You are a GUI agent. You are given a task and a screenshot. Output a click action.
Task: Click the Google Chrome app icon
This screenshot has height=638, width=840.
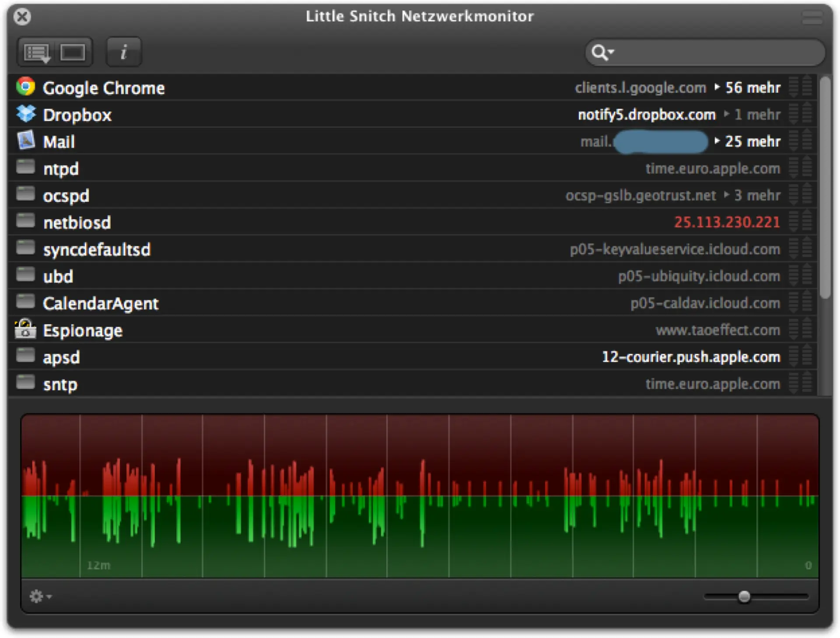coord(25,87)
